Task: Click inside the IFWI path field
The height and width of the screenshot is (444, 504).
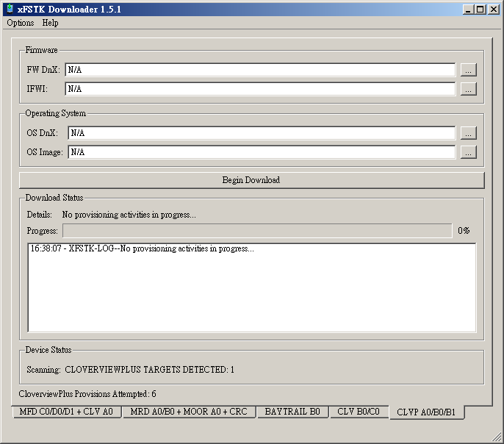Action: coord(260,89)
